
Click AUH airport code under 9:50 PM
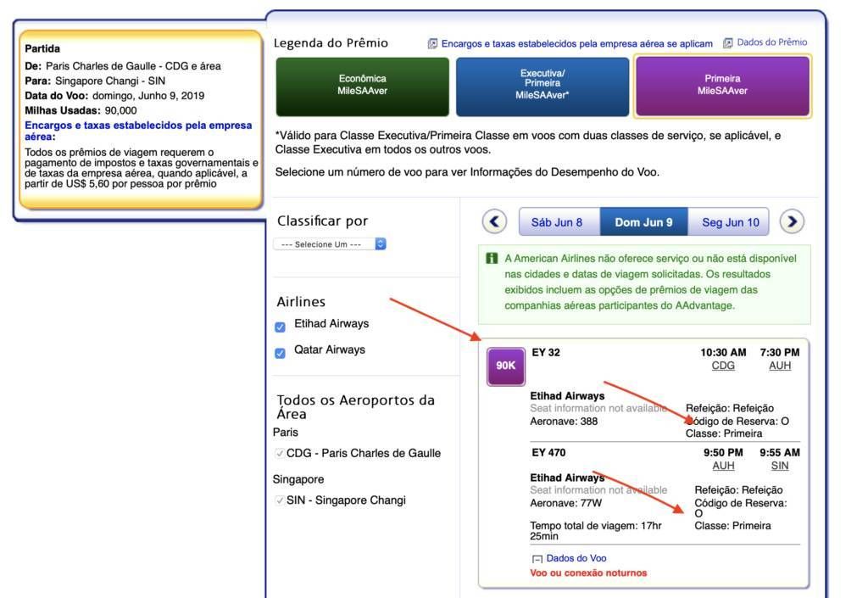coord(724,467)
